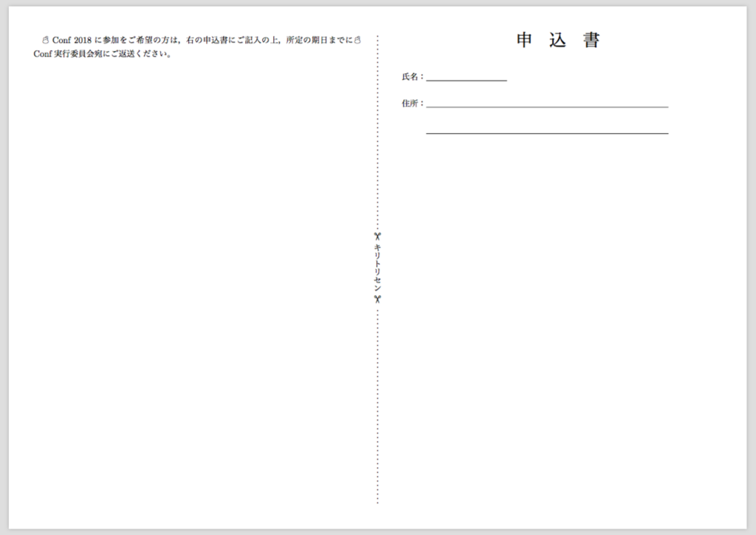The image size is (756, 535).
Task: Click the upper scissors icon on cut line
Action: click(x=377, y=236)
